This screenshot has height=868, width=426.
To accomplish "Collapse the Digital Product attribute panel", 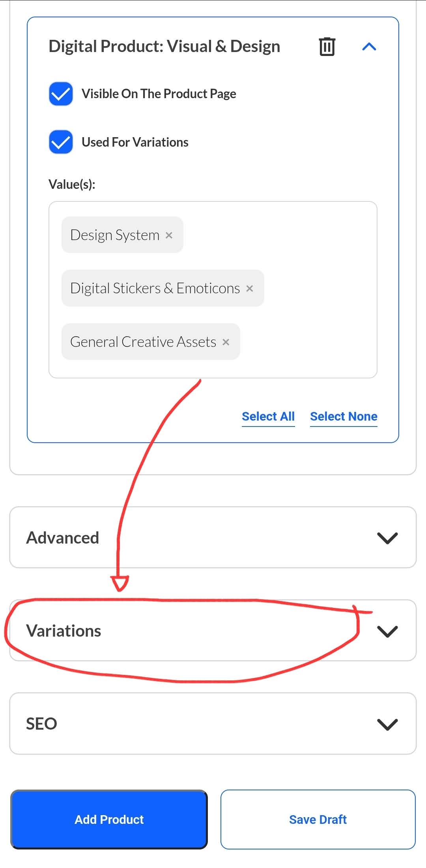I will (x=369, y=47).
